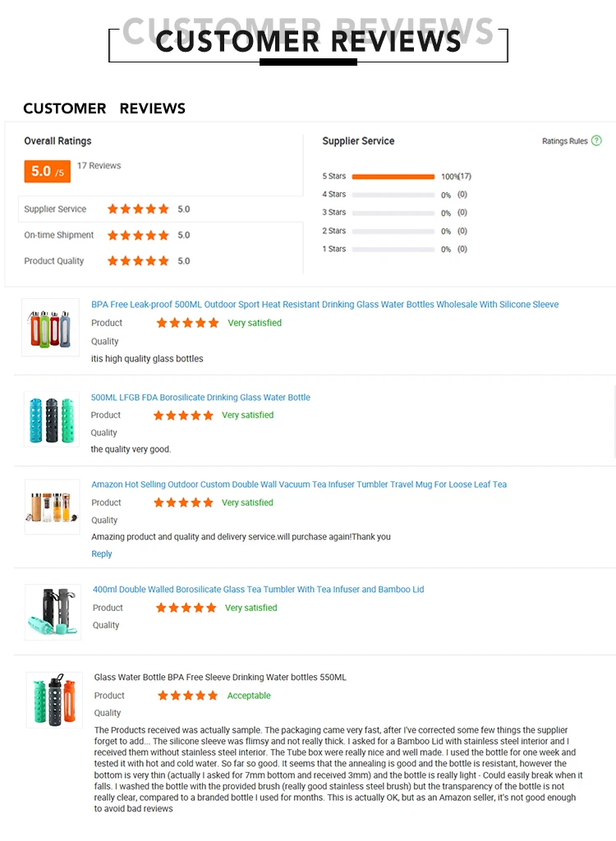Open BPA Free Leak-proof 500ML bottle link
616x841 pixels.
point(324,305)
